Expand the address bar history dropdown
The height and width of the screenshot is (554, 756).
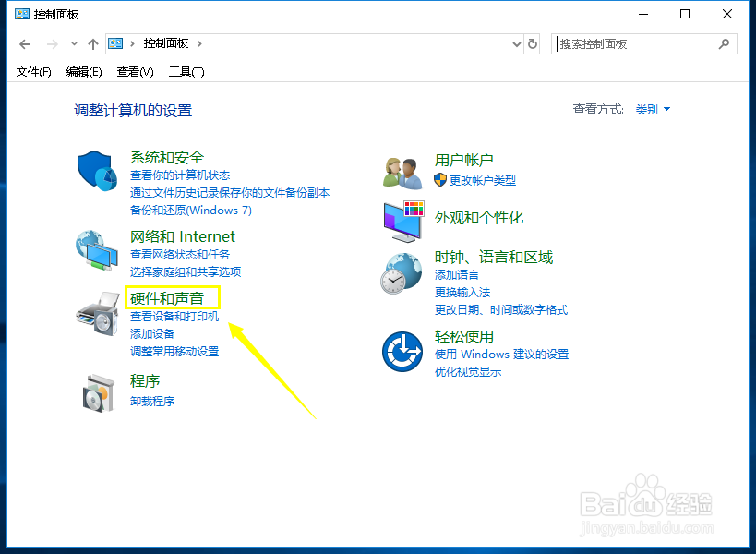click(x=516, y=44)
